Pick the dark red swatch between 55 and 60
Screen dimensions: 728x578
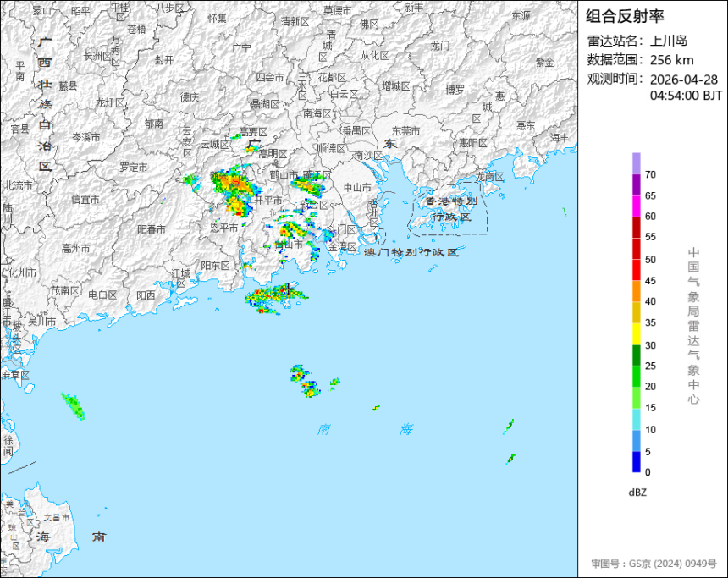pyautogui.click(x=636, y=228)
